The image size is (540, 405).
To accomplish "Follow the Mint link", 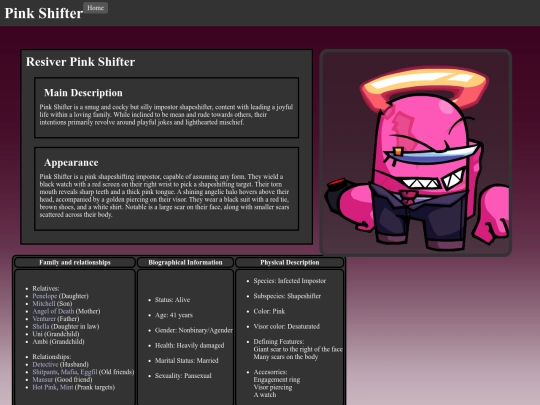I will pos(66,387).
